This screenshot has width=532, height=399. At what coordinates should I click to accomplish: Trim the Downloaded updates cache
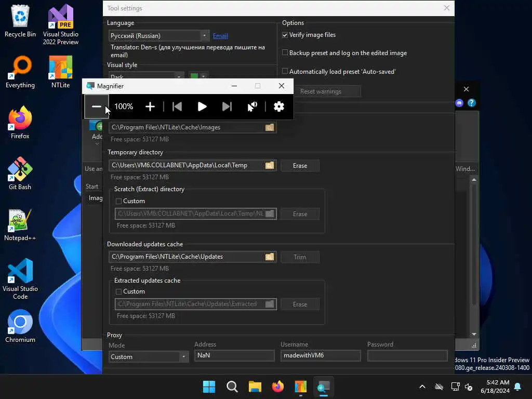300,257
